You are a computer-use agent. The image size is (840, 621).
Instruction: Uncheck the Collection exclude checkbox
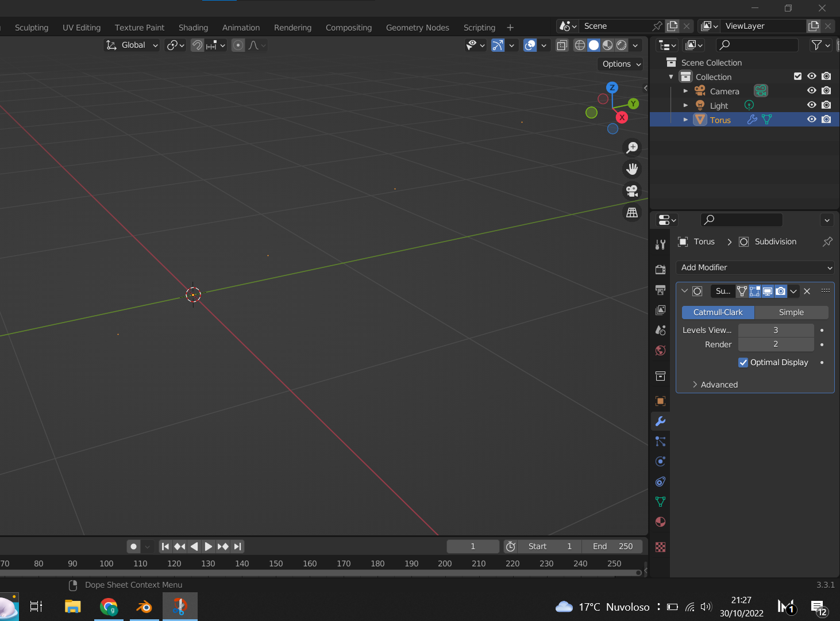[x=797, y=76]
